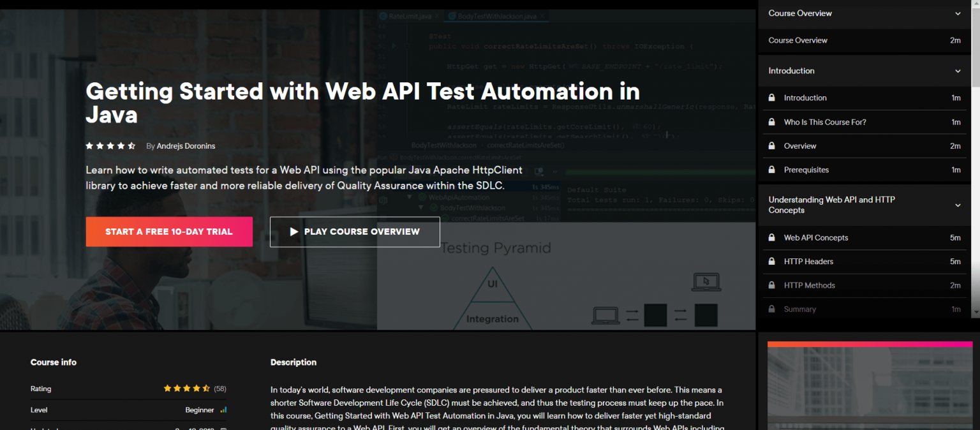
Task: Click the star rating under the course title
Action: 111,146
